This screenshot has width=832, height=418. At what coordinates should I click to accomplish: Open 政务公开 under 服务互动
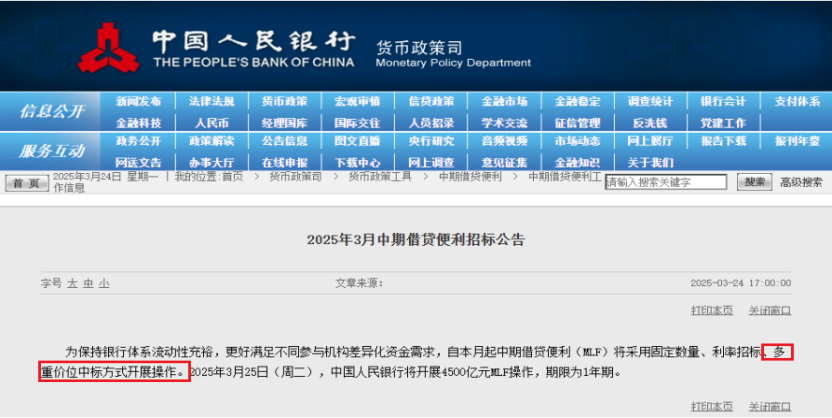(138, 141)
